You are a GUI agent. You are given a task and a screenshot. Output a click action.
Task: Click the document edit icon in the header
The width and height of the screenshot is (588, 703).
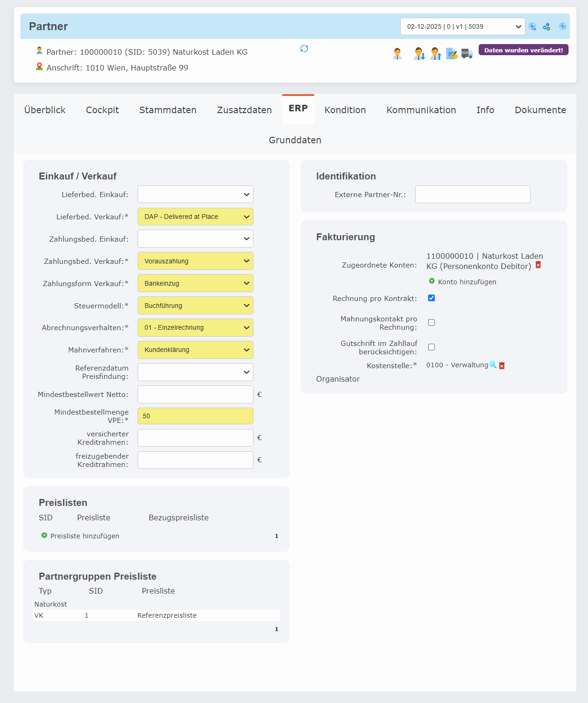pos(452,53)
